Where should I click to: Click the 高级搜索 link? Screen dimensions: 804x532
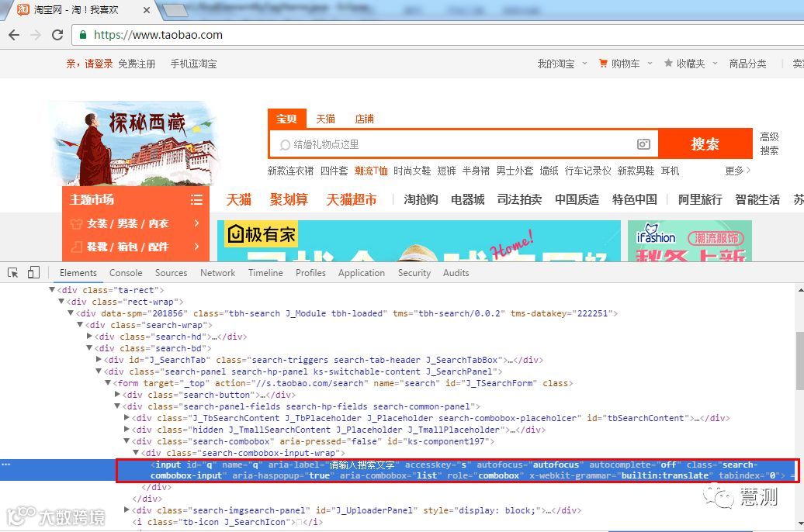point(769,143)
